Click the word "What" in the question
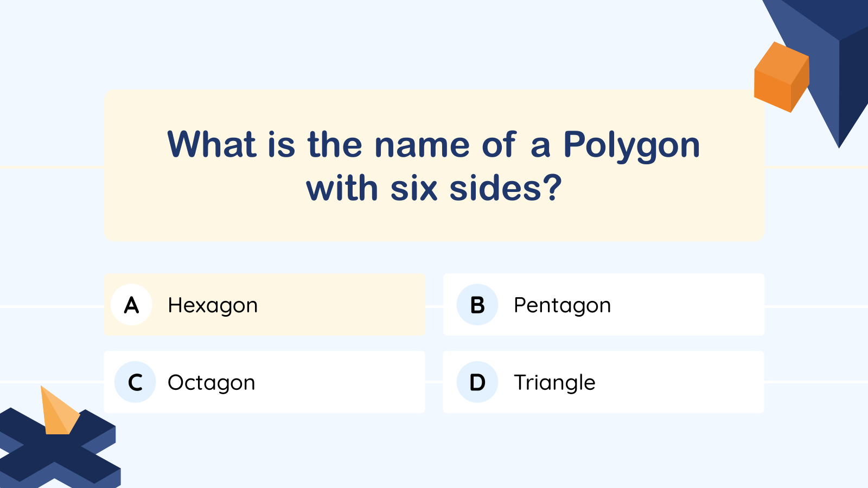 212,145
